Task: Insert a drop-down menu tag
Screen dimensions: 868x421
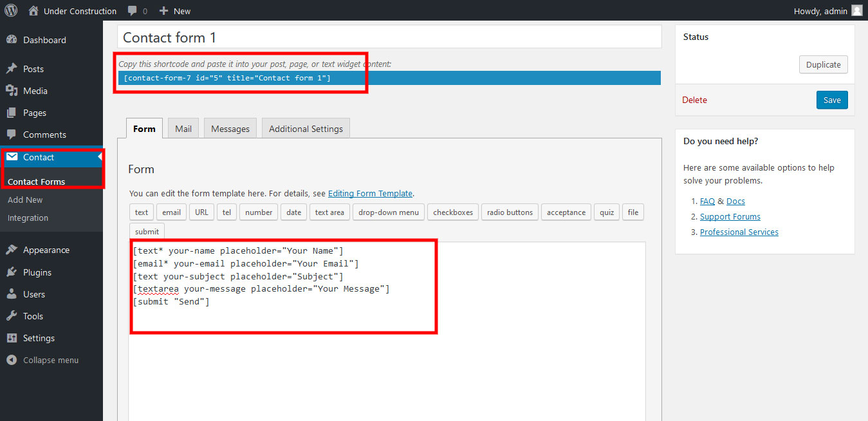Action: click(x=389, y=212)
